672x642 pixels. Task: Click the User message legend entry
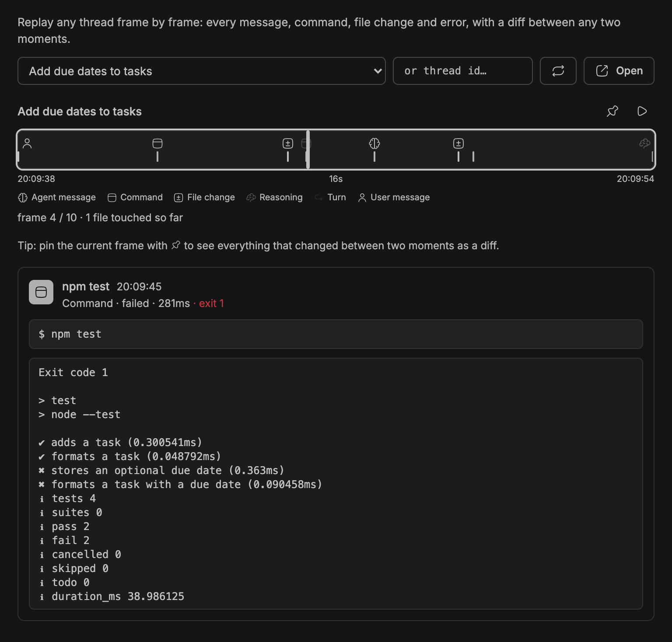pos(394,198)
